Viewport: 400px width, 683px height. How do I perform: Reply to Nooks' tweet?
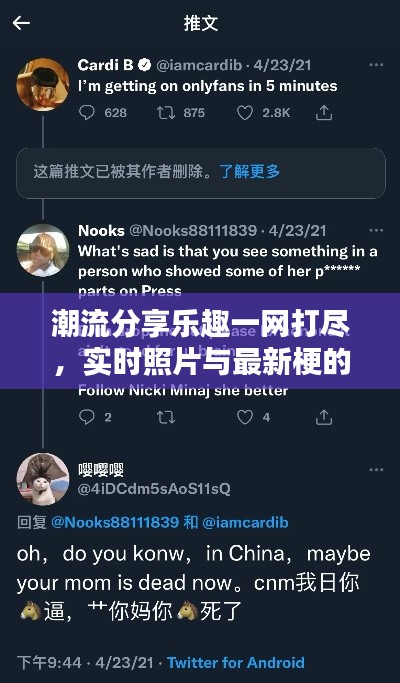coord(87,417)
